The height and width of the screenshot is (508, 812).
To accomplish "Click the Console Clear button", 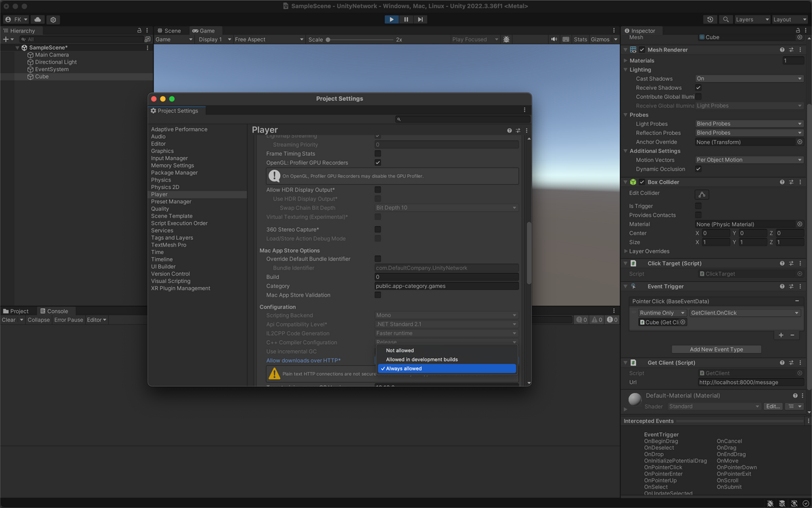I will tap(9, 320).
